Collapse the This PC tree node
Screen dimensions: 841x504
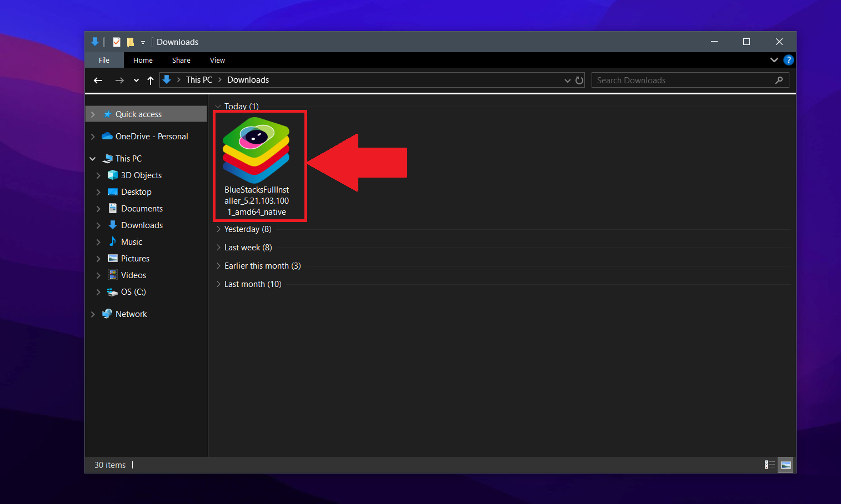[x=93, y=158]
